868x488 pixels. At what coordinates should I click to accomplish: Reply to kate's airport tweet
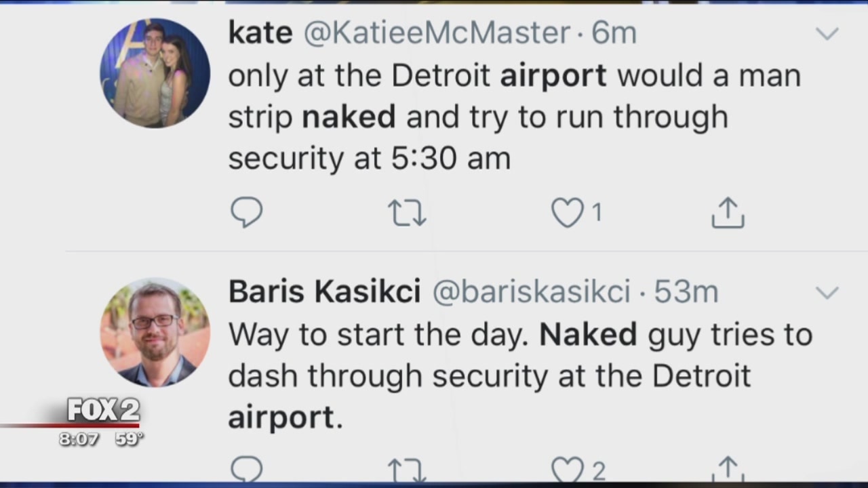pos(246,213)
